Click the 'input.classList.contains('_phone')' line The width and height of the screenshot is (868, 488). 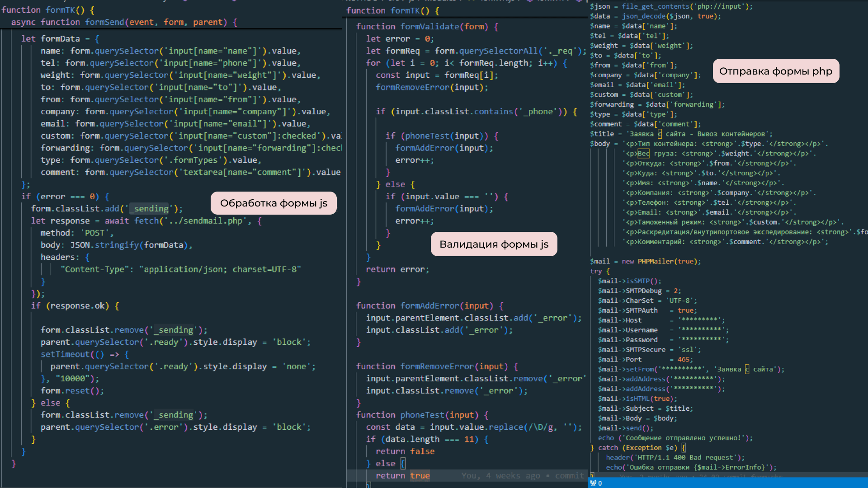[x=476, y=112]
